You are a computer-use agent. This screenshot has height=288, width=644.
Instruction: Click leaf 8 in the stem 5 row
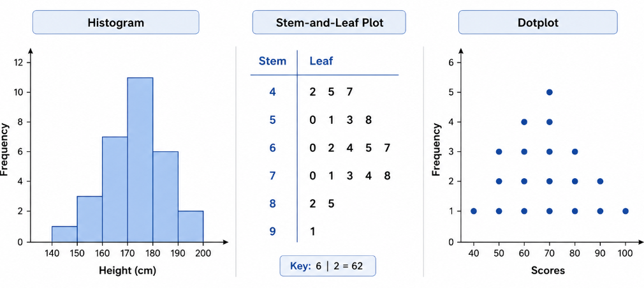tap(368, 119)
